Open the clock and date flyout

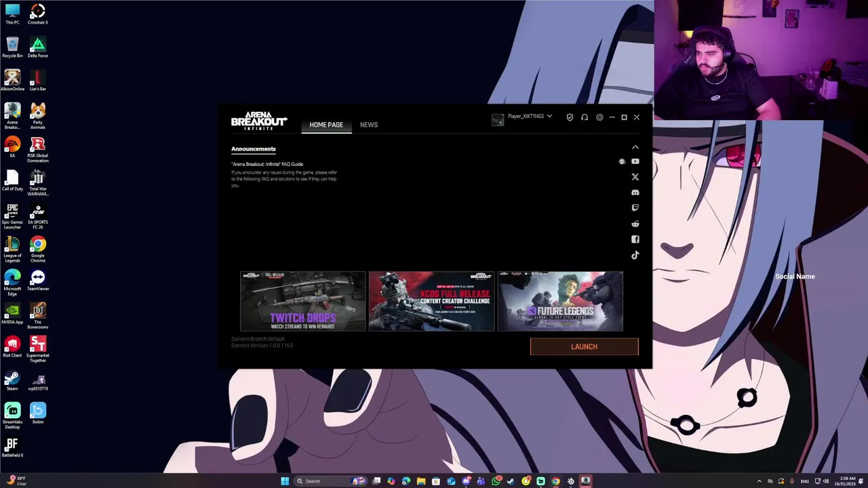pos(844,481)
